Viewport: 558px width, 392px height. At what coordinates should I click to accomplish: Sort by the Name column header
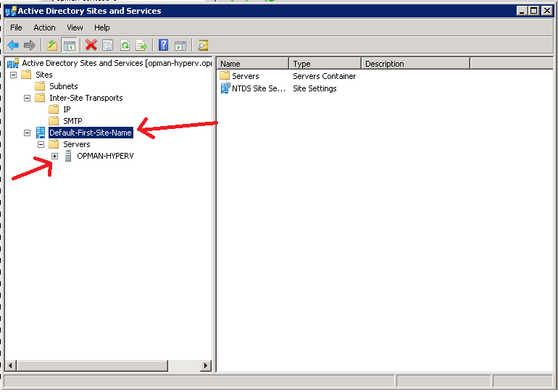coord(252,64)
